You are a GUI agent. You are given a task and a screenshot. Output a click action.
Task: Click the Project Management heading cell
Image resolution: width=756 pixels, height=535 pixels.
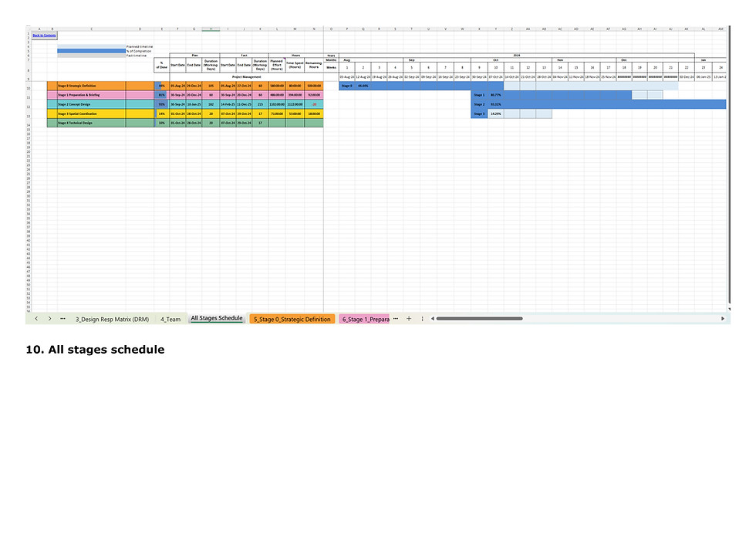pos(246,77)
